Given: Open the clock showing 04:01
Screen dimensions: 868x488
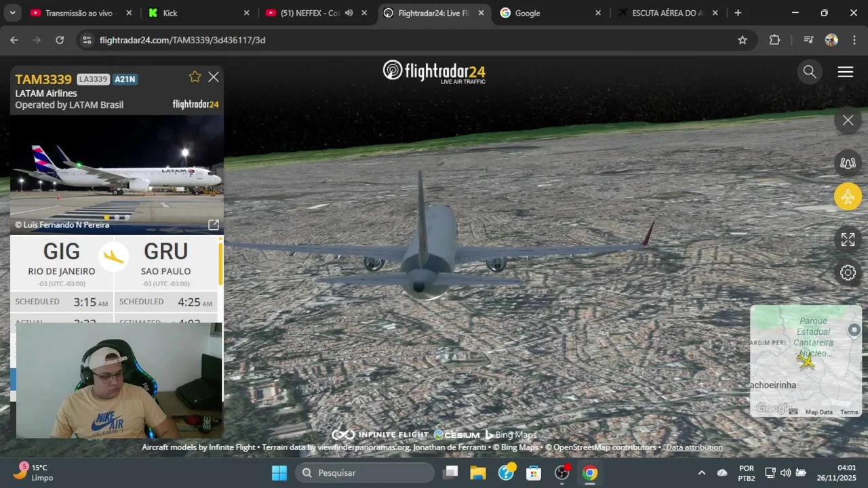Looking at the screenshot, I should coord(836,472).
